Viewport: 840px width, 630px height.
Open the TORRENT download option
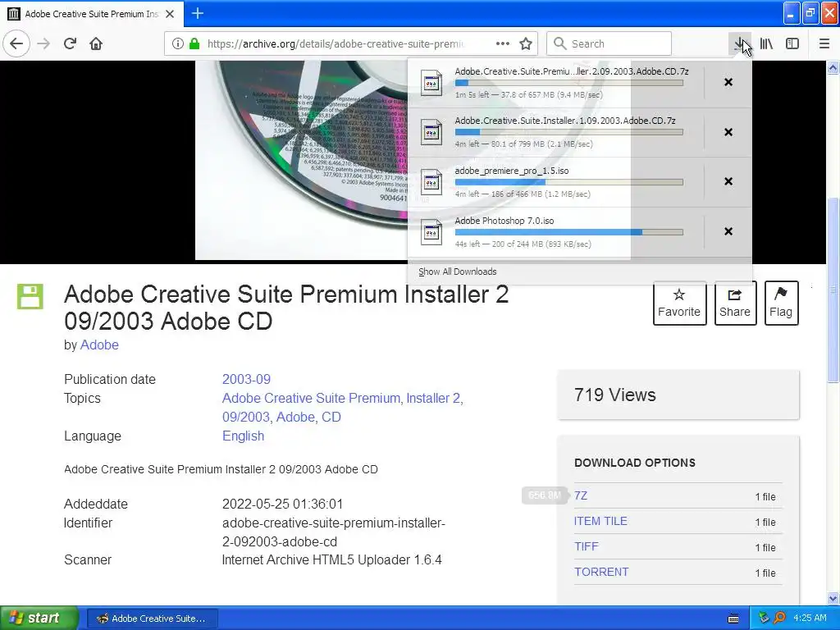pyautogui.click(x=601, y=572)
